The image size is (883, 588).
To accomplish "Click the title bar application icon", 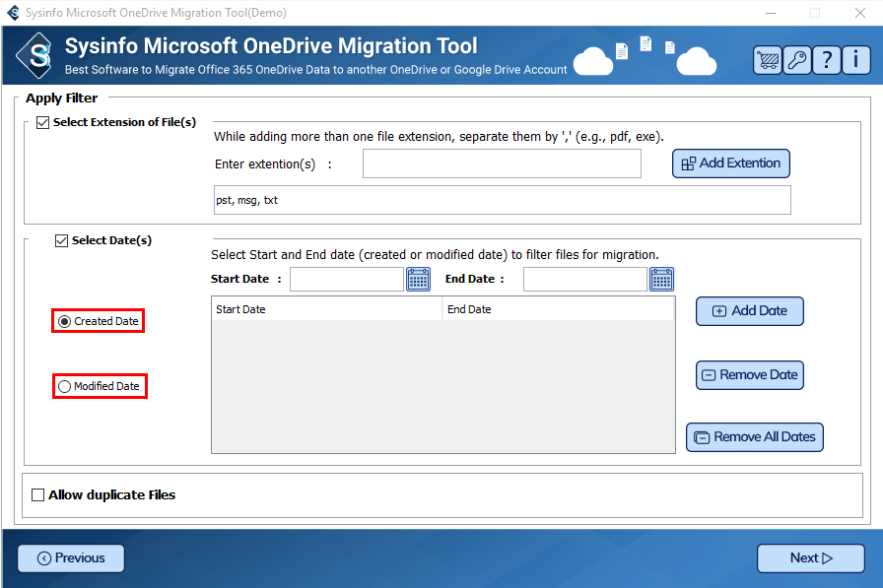I will tap(13, 13).
